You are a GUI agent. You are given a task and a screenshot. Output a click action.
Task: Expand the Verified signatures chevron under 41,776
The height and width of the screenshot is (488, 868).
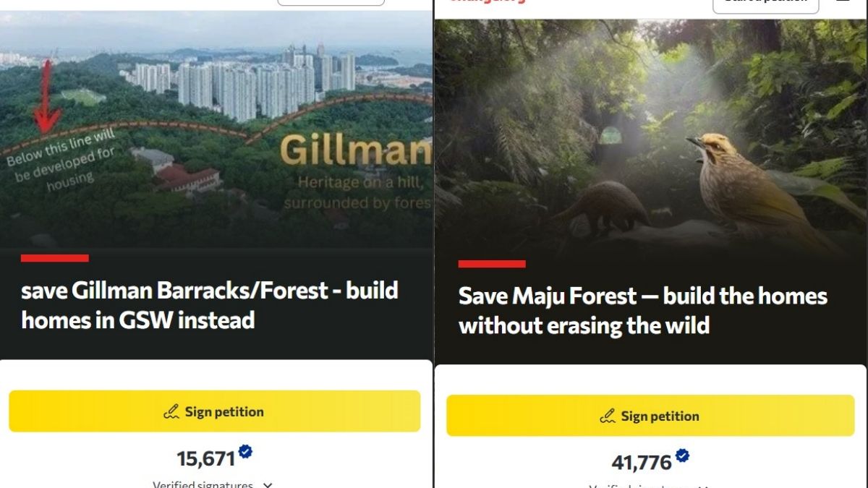tap(703, 487)
